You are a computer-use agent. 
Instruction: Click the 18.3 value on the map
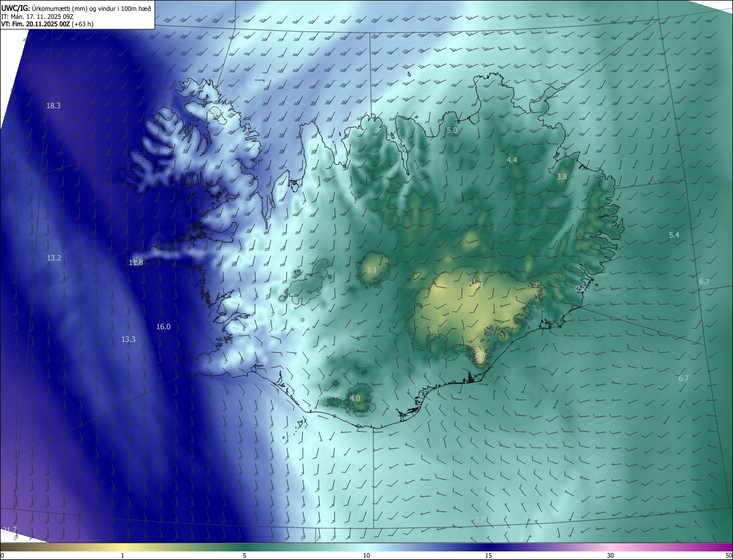click(x=53, y=105)
